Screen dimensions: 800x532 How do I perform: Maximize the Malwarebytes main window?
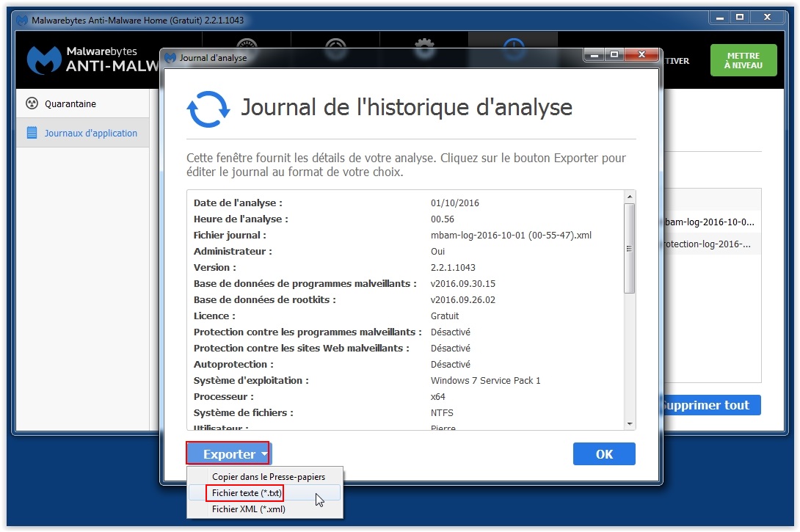pos(740,18)
